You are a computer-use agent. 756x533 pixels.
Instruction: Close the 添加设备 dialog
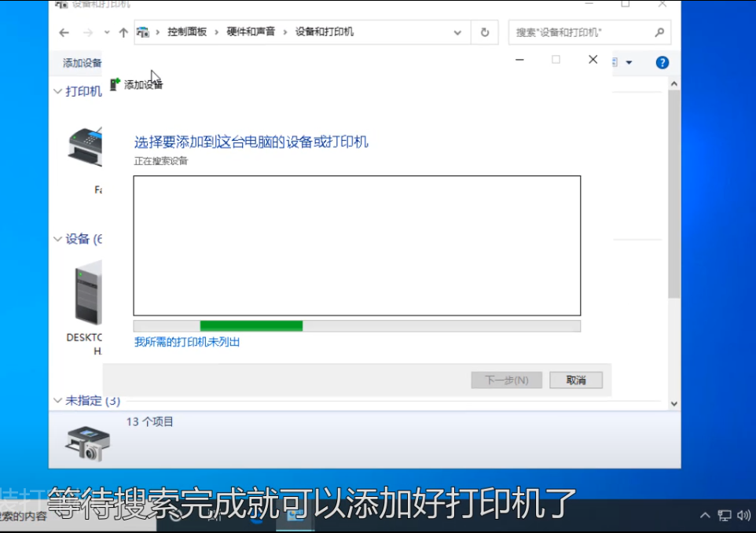pyautogui.click(x=593, y=59)
